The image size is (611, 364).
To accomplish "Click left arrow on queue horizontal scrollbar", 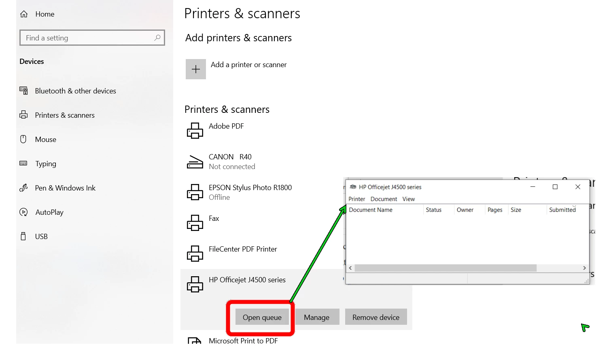I will click(350, 268).
